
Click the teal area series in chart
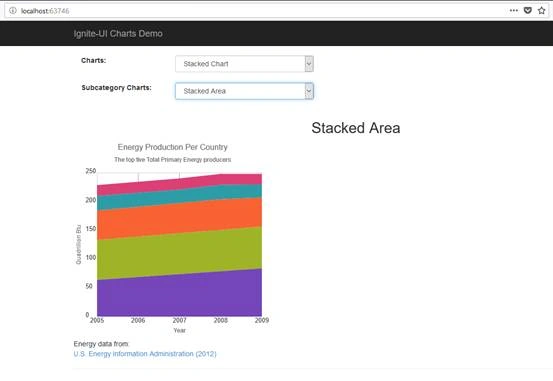[x=179, y=196]
